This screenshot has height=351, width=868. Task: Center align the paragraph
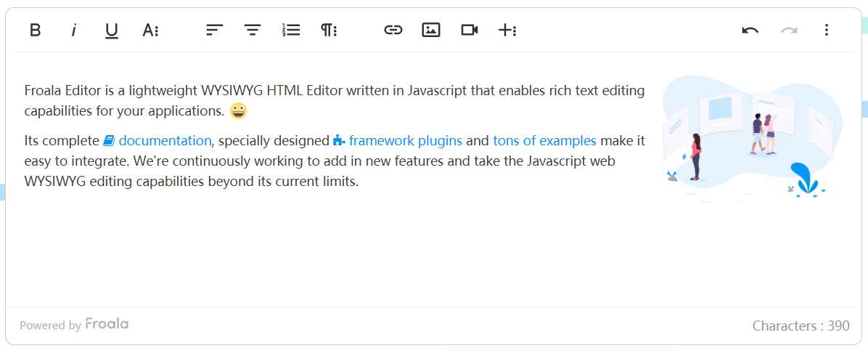point(253,31)
